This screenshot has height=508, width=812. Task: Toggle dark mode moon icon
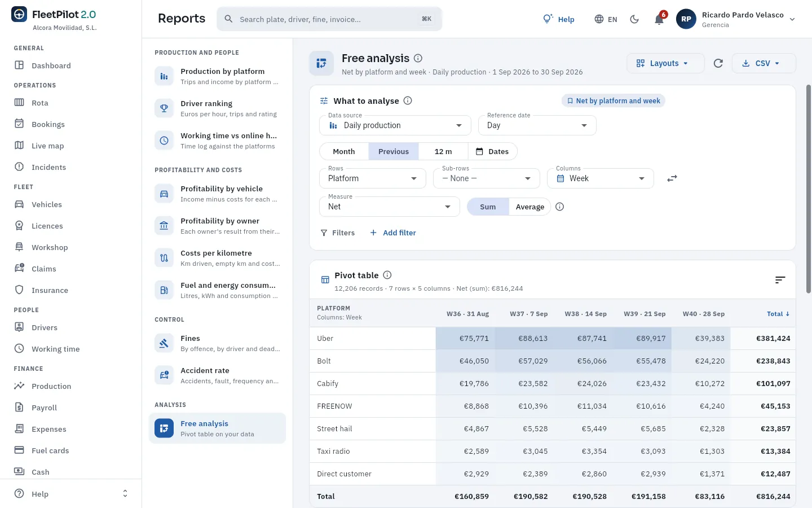634,19
